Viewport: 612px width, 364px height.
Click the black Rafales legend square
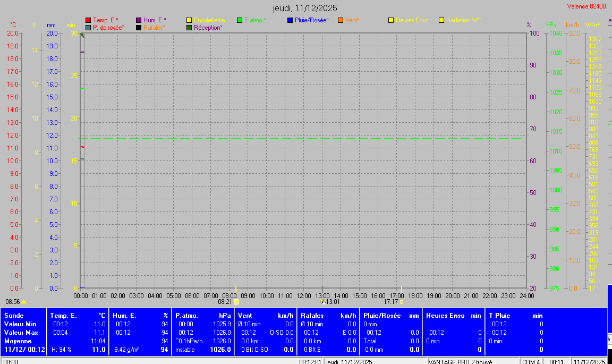(139, 28)
